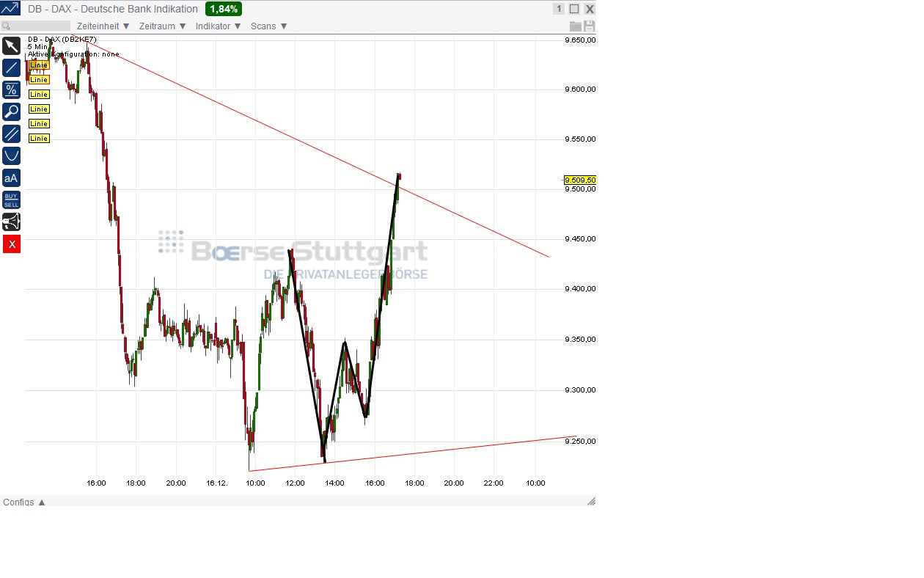Image resolution: width=924 pixels, height=578 pixels.
Task: Select the curve drawing tool
Action: click(x=11, y=156)
